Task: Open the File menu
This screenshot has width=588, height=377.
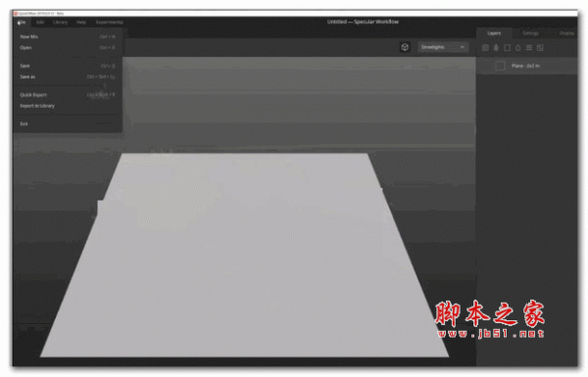Action: pos(22,23)
